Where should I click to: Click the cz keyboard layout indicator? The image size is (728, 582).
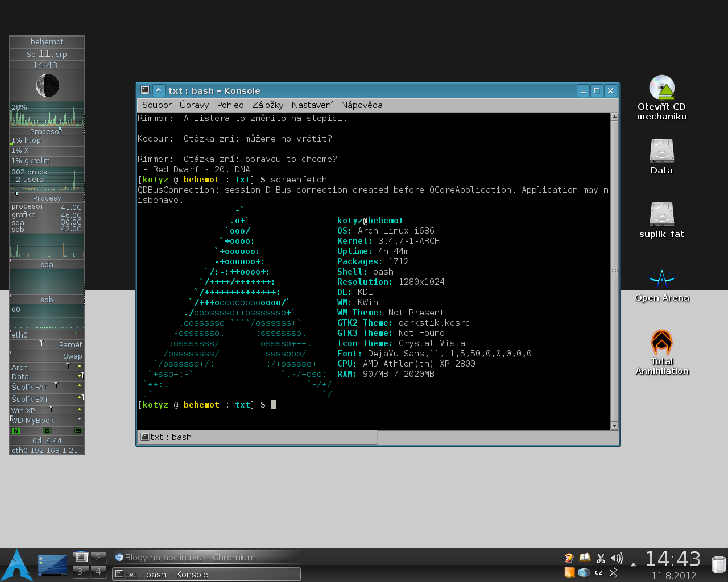click(x=598, y=572)
